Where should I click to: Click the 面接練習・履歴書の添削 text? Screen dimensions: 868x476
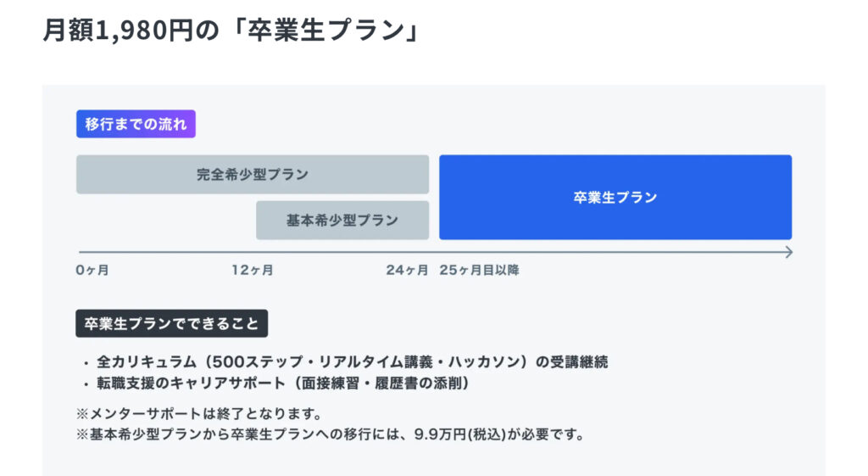[x=377, y=384]
